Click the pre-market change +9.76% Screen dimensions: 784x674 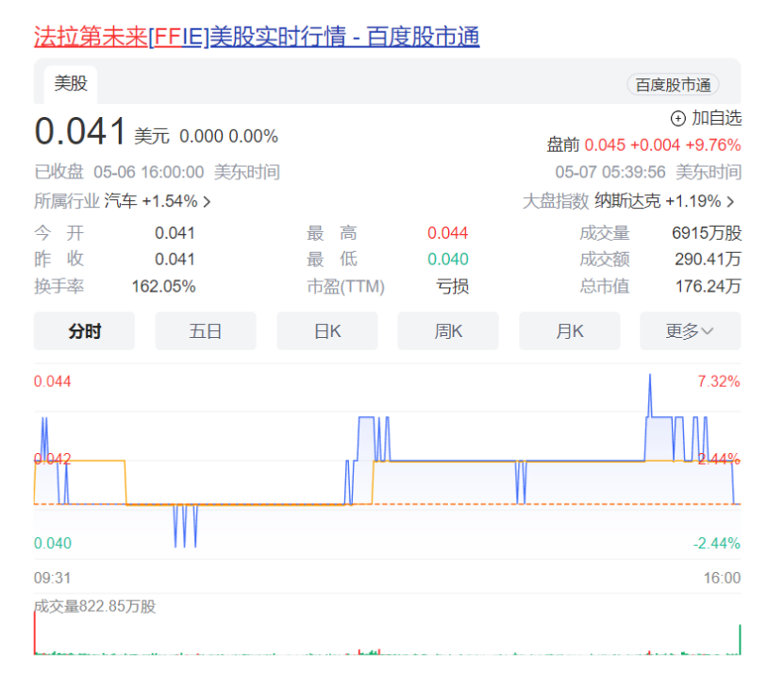coord(713,145)
